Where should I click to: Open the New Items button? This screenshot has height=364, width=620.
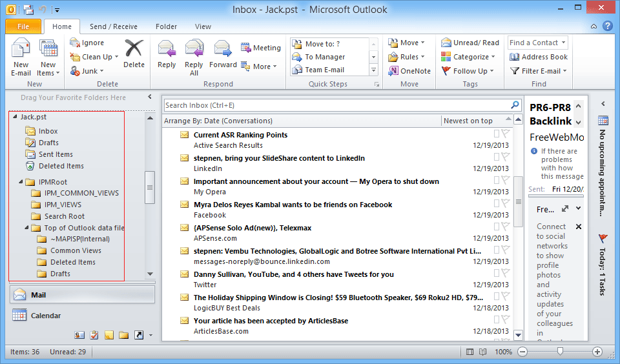[x=48, y=57]
